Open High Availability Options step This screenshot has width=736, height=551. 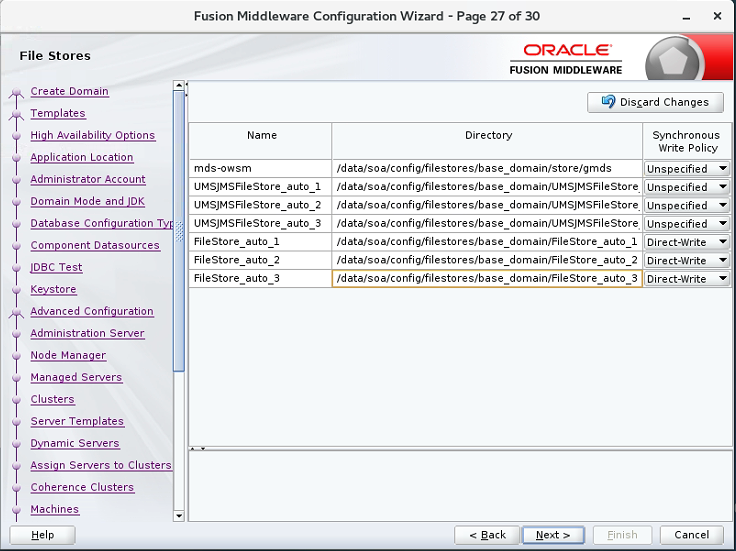(92, 135)
